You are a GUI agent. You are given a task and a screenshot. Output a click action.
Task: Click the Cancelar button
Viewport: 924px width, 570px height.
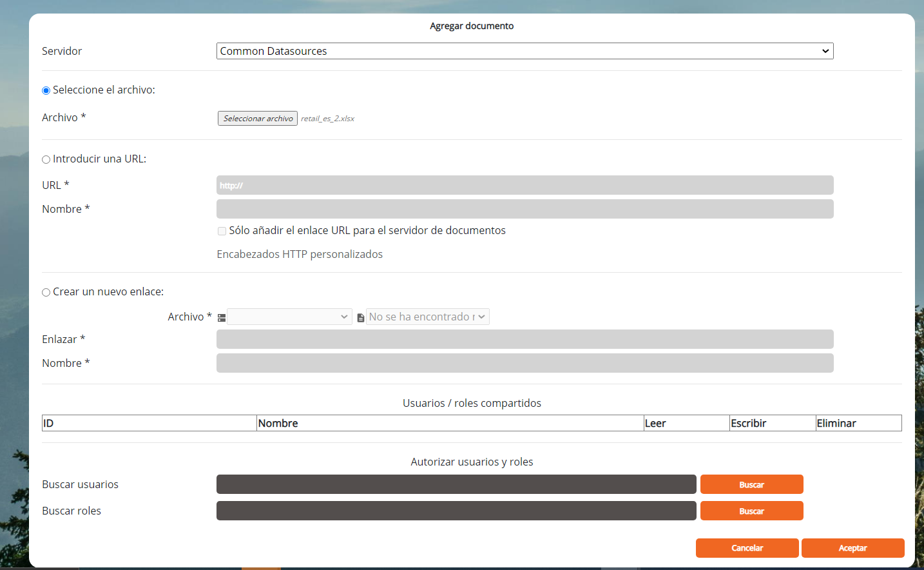tap(747, 548)
